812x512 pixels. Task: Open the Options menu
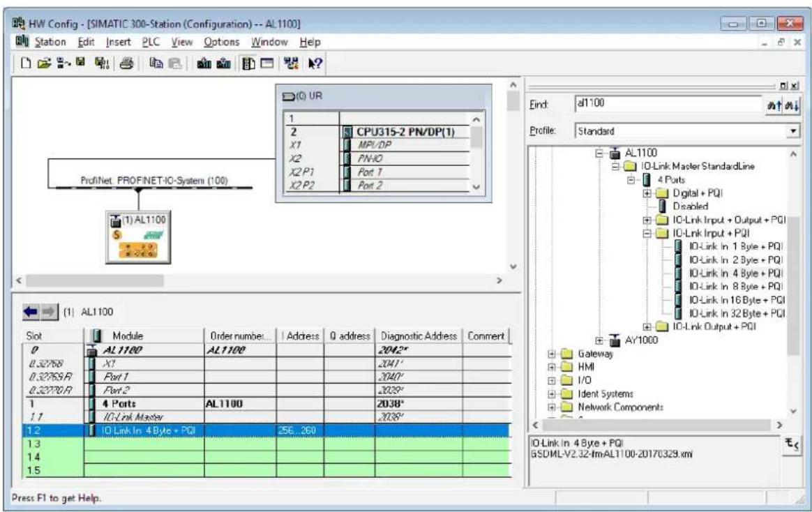click(x=221, y=42)
